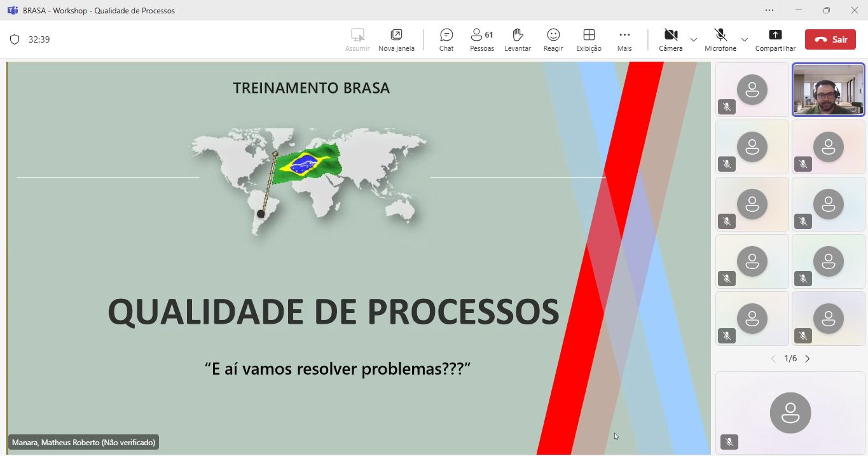Select the participant video thumbnail with camera on
The height and width of the screenshot is (456, 868).
click(x=828, y=90)
